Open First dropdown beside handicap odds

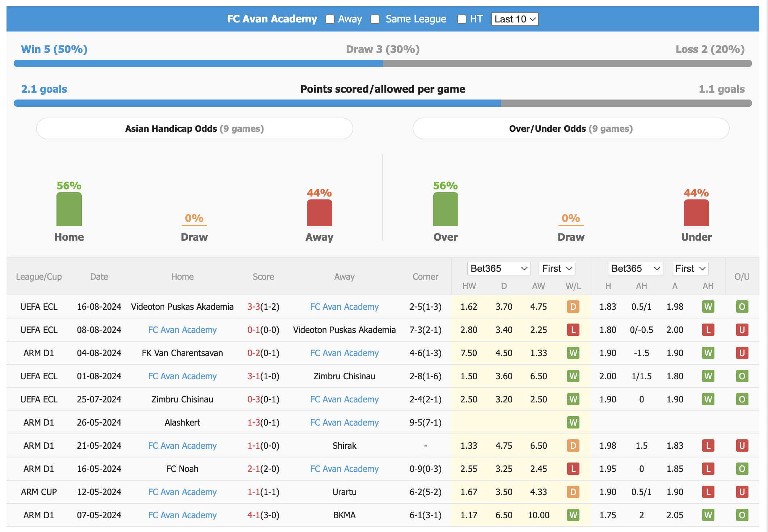click(x=690, y=269)
